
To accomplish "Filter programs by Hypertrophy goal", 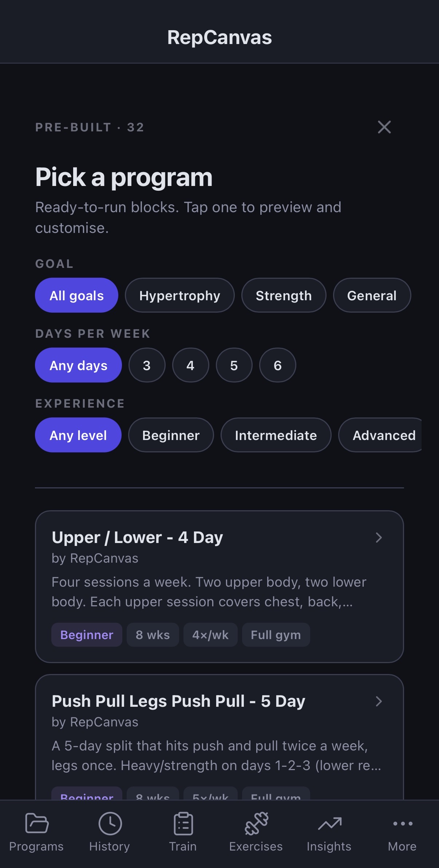I will click(179, 295).
